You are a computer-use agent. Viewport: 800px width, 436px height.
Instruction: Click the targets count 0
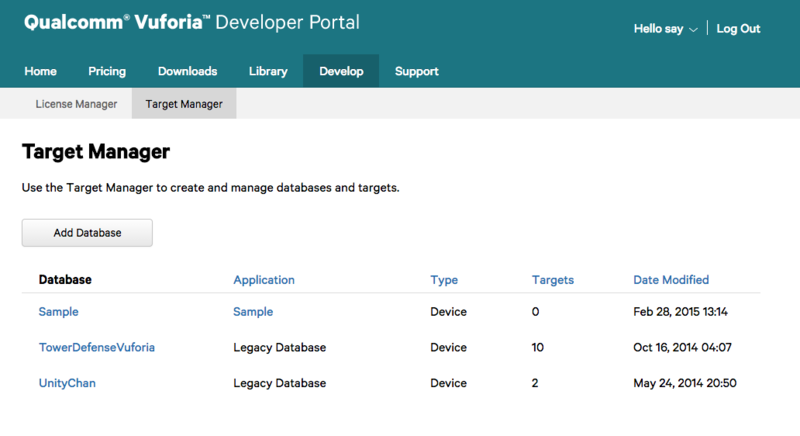(535, 312)
